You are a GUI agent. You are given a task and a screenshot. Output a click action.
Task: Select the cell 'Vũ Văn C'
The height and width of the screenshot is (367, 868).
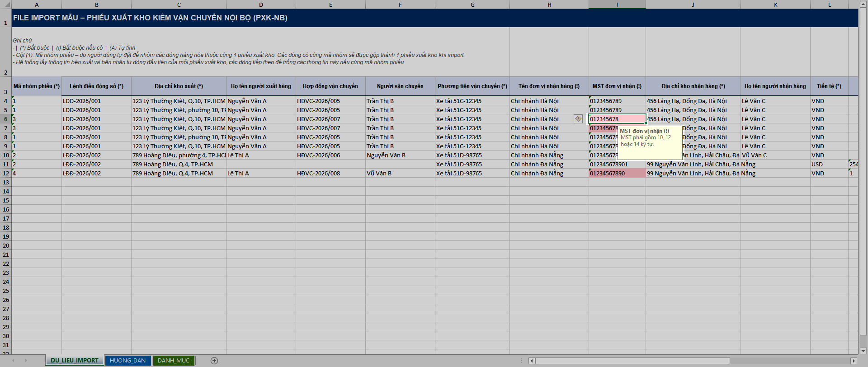[x=775, y=155]
